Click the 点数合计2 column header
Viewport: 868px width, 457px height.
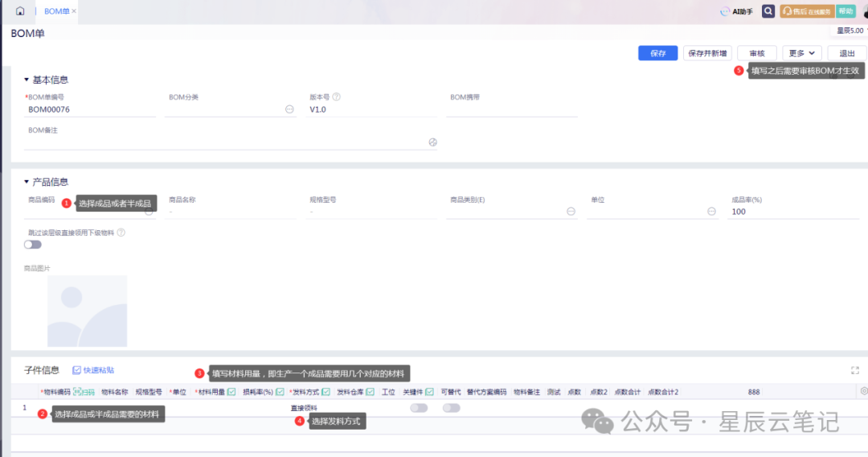tap(662, 392)
